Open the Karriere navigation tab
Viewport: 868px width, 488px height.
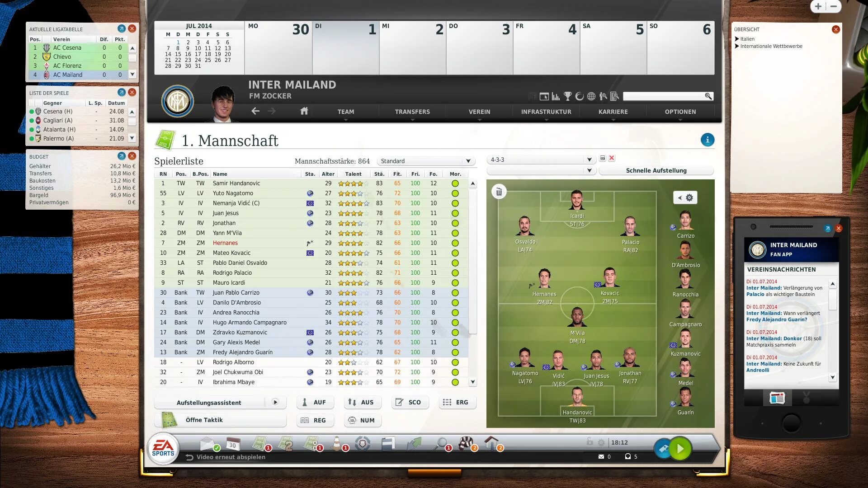coord(613,112)
